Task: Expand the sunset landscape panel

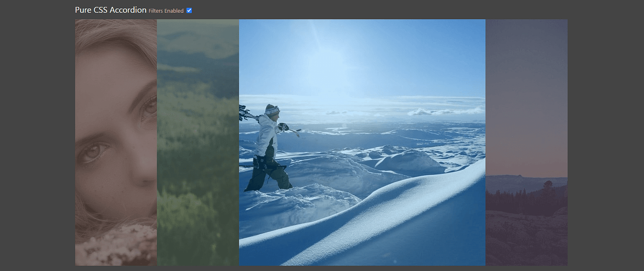Action: coord(526,142)
